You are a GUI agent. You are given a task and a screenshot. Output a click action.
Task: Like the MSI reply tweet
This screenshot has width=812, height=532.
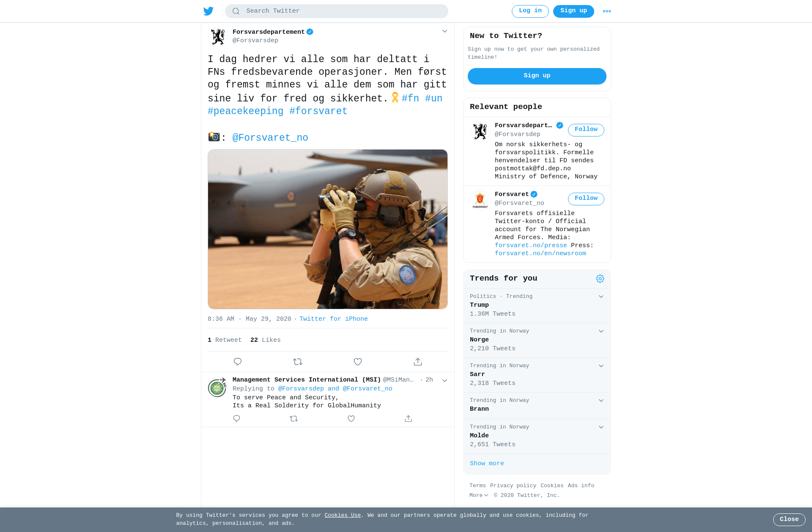pyautogui.click(x=351, y=418)
